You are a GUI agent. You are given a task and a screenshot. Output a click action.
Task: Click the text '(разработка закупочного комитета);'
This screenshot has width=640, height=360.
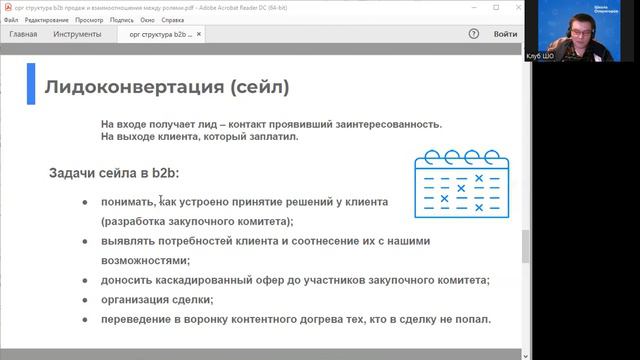[197, 221]
